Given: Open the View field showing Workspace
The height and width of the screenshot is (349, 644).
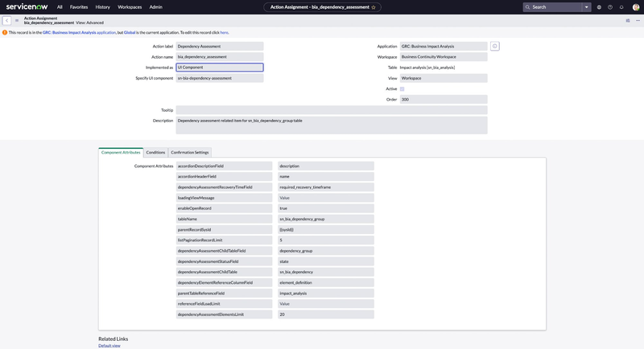Looking at the screenshot, I should [x=444, y=78].
